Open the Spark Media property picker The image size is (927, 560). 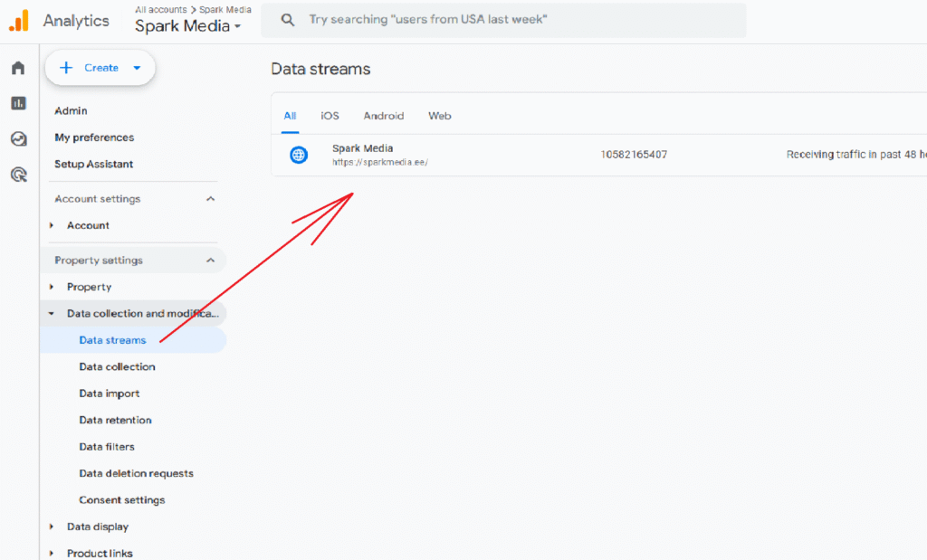pos(188,26)
